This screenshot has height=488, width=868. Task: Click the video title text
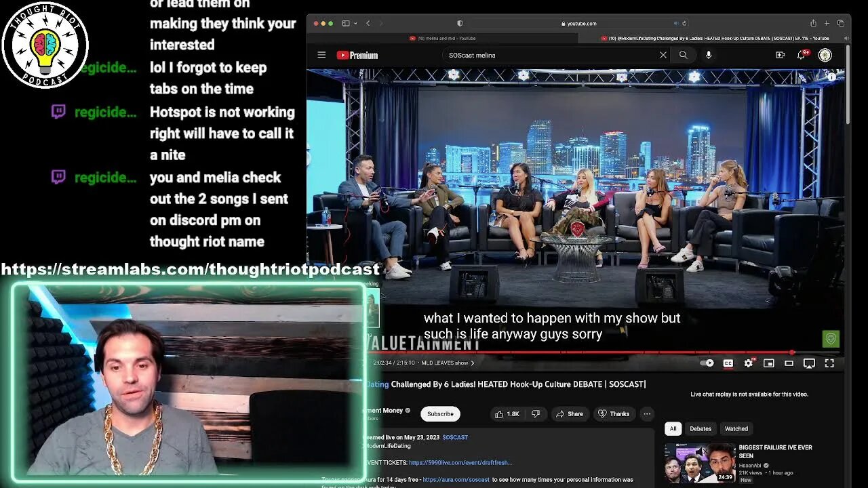coord(506,384)
